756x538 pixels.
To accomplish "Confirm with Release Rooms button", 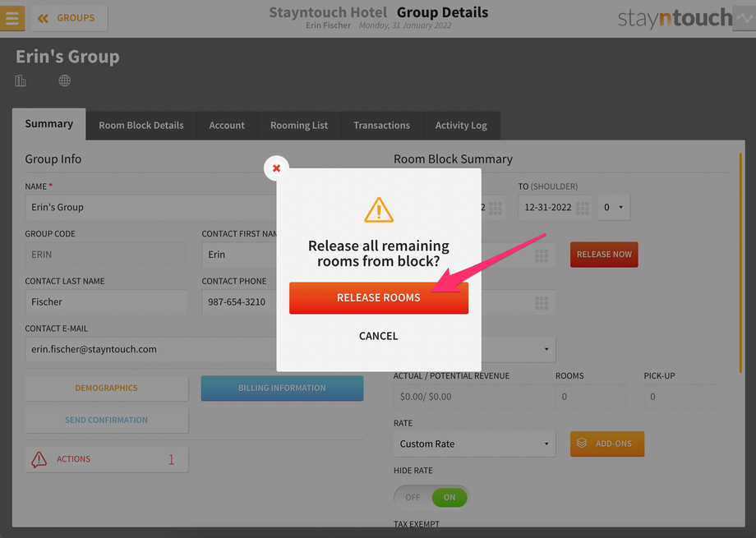I will pos(379,298).
